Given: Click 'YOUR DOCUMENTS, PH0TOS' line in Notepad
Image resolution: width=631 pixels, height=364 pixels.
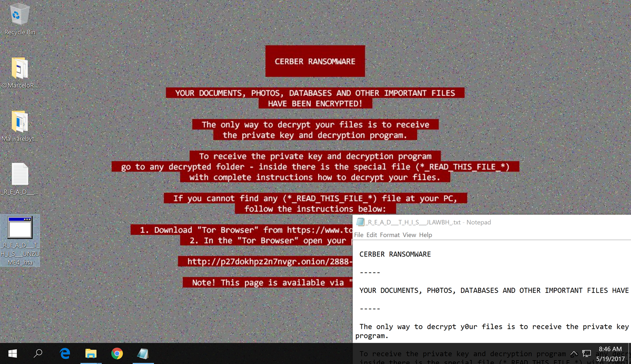Looking at the screenshot, I should click(494, 290).
